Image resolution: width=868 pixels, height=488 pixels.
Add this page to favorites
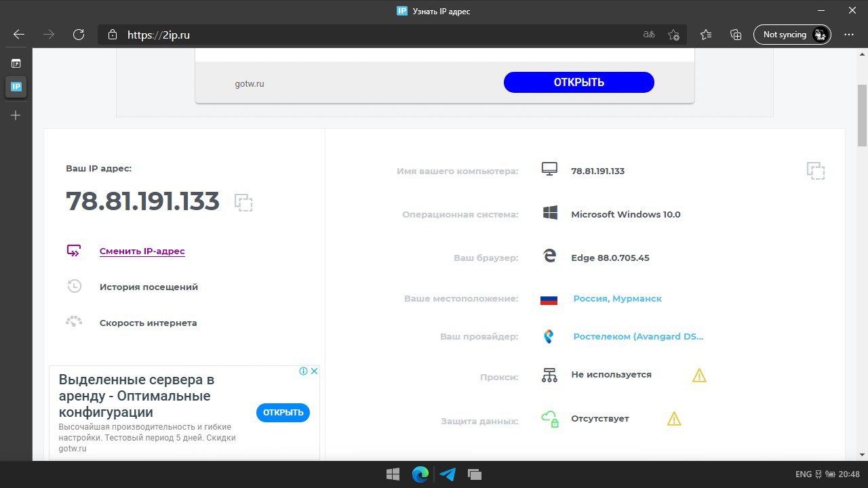pos(673,35)
